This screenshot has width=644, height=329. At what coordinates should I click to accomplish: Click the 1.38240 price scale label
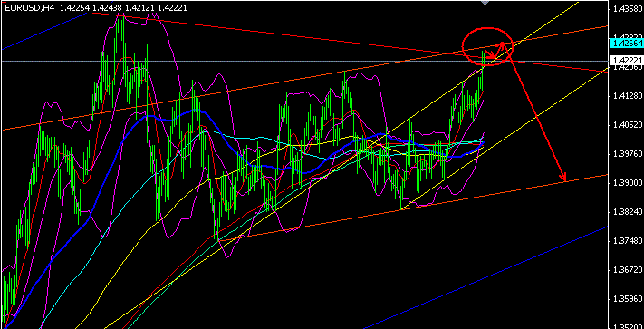(627, 211)
